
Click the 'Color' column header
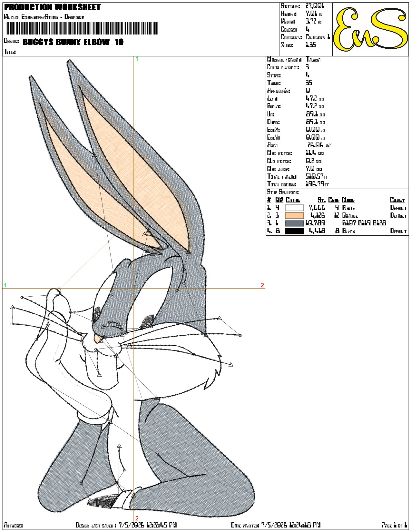click(x=293, y=200)
